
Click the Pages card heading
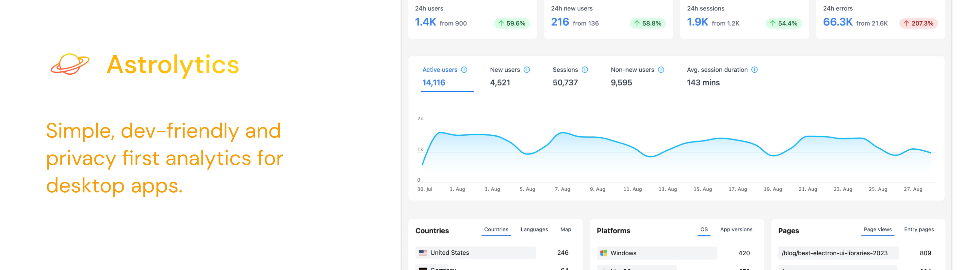pyautogui.click(x=788, y=231)
